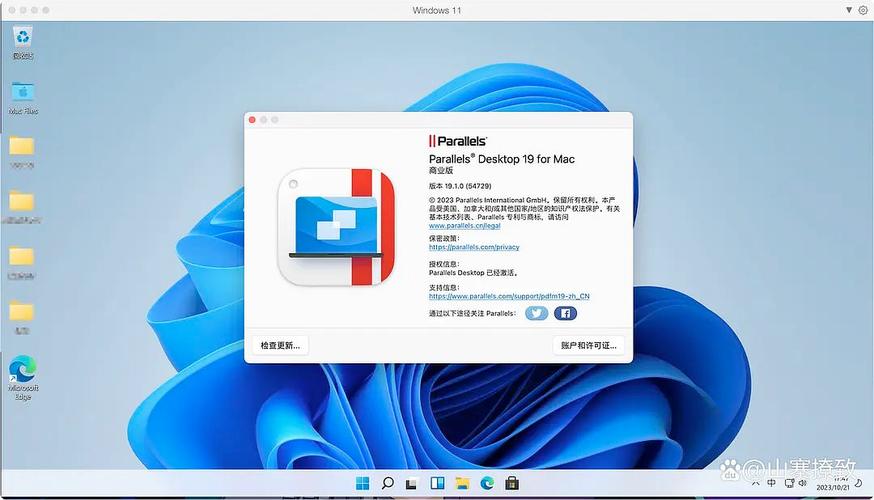Open the www.parallels.cn/legal link
This screenshot has width=874, height=500.
(x=464, y=226)
